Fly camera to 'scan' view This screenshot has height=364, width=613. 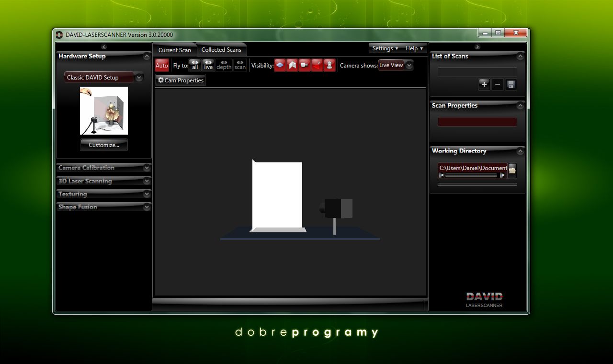click(x=240, y=65)
